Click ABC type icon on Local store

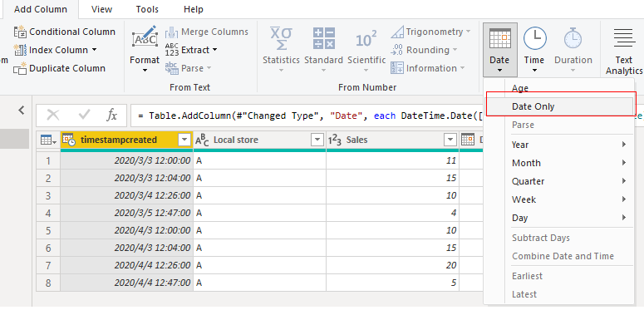pyautogui.click(x=202, y=140)
